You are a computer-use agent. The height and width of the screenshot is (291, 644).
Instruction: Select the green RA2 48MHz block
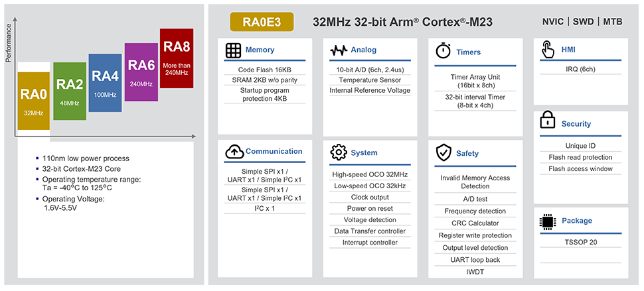click(70, 91)
